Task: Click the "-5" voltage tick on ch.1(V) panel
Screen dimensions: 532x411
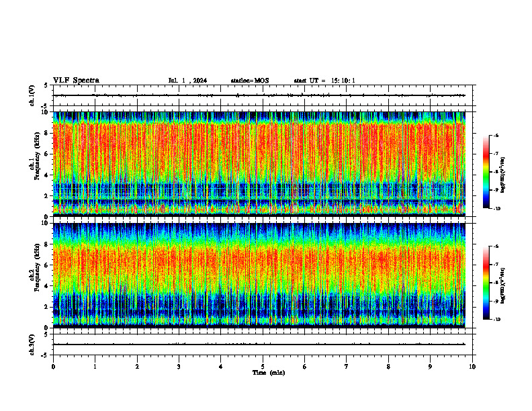Action: coord(45,106)
